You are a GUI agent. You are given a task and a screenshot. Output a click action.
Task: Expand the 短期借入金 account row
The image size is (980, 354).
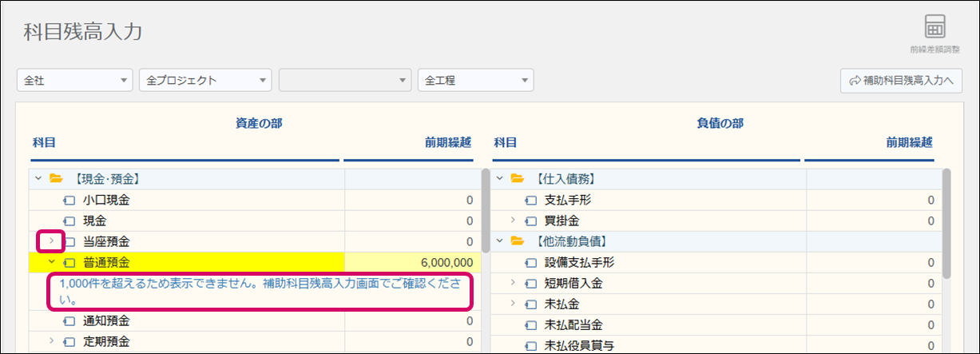click(514, 283)
